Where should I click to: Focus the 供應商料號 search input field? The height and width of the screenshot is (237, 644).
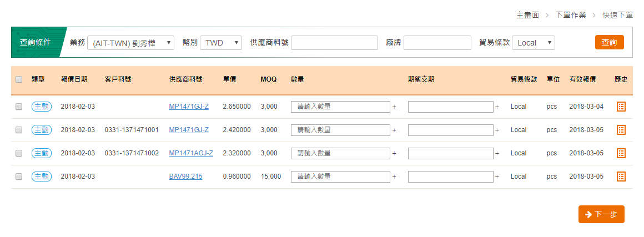[x=334, y=43]
